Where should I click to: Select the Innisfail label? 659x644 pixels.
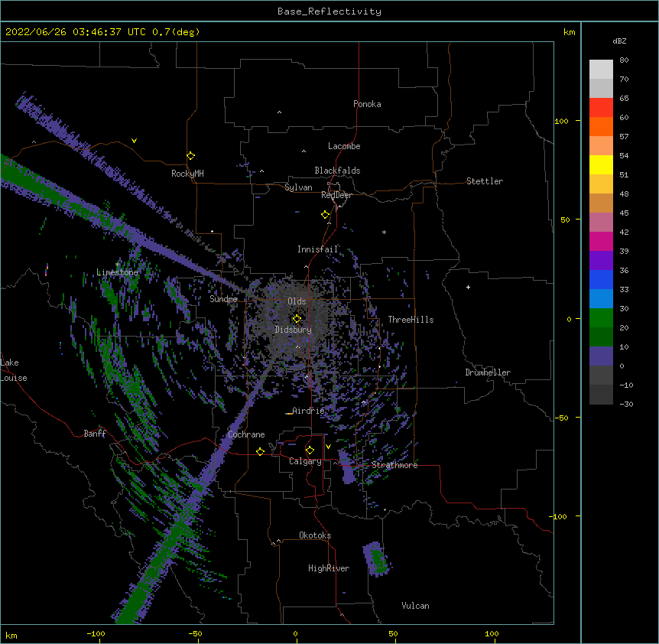point(317,249)
